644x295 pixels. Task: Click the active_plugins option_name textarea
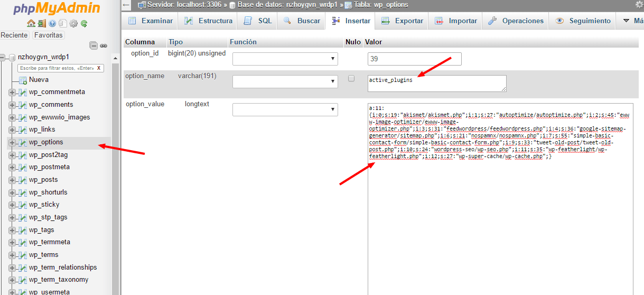437,83
